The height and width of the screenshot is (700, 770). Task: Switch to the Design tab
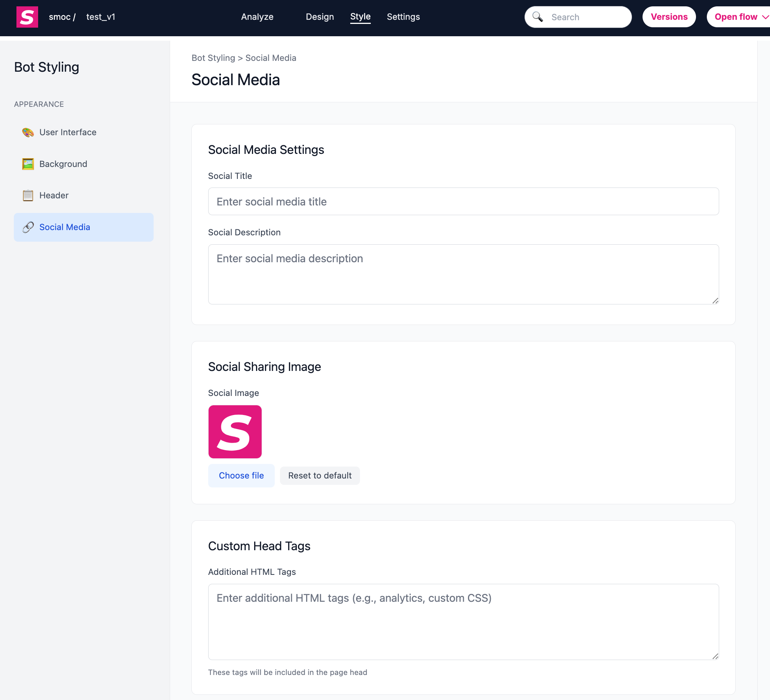320,17
